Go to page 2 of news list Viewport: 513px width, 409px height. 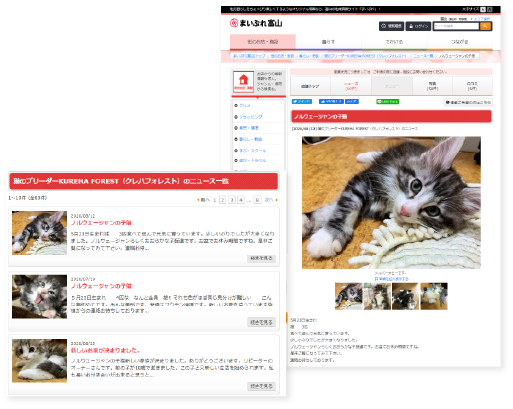223,200
